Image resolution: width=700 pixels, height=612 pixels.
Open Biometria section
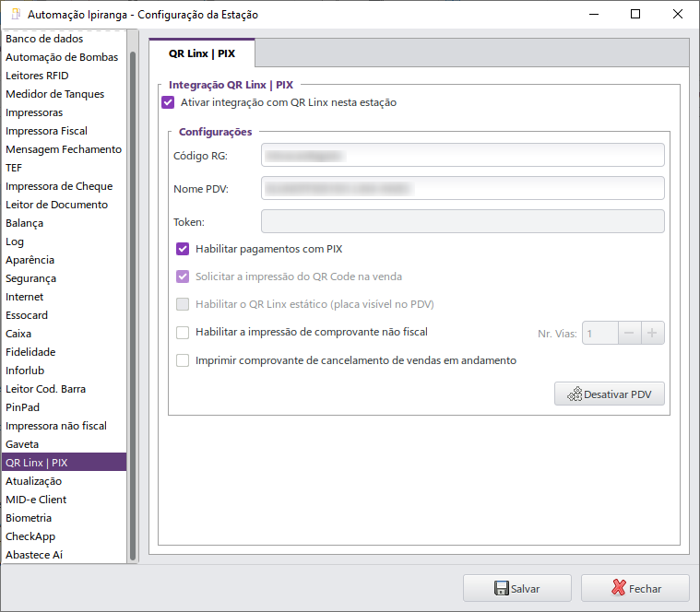pyautogui.click(x=64, y=518)
